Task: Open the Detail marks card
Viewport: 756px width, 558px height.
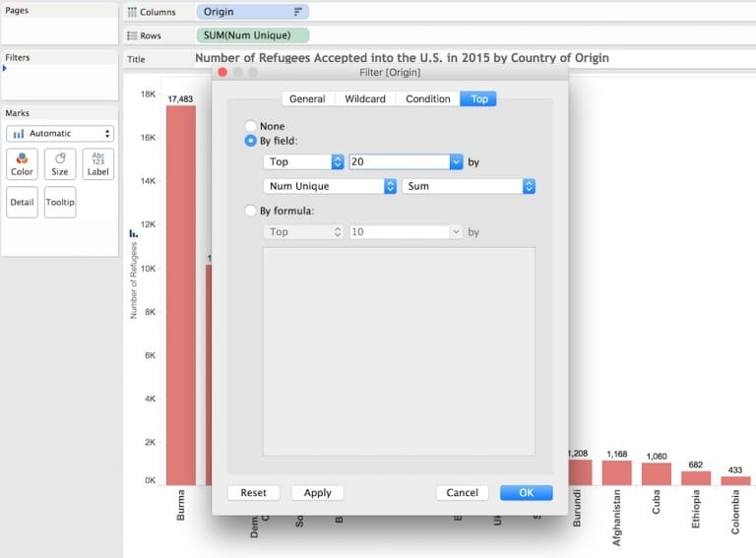Action: [22, 202]
